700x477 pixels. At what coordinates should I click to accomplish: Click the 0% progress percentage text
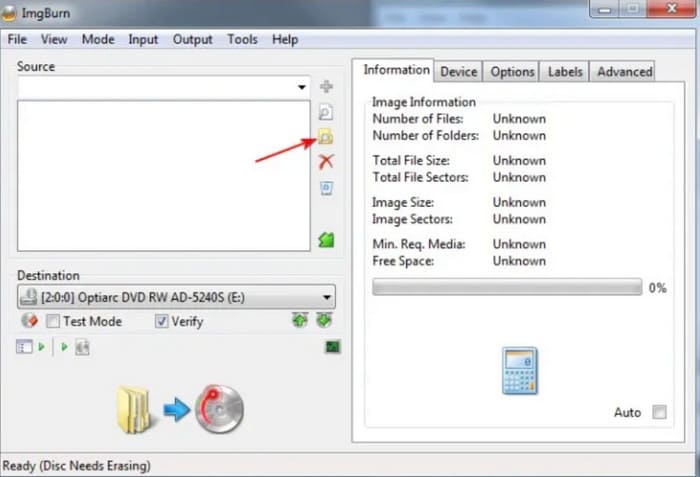pyautogui.click(x=658, y=288)
